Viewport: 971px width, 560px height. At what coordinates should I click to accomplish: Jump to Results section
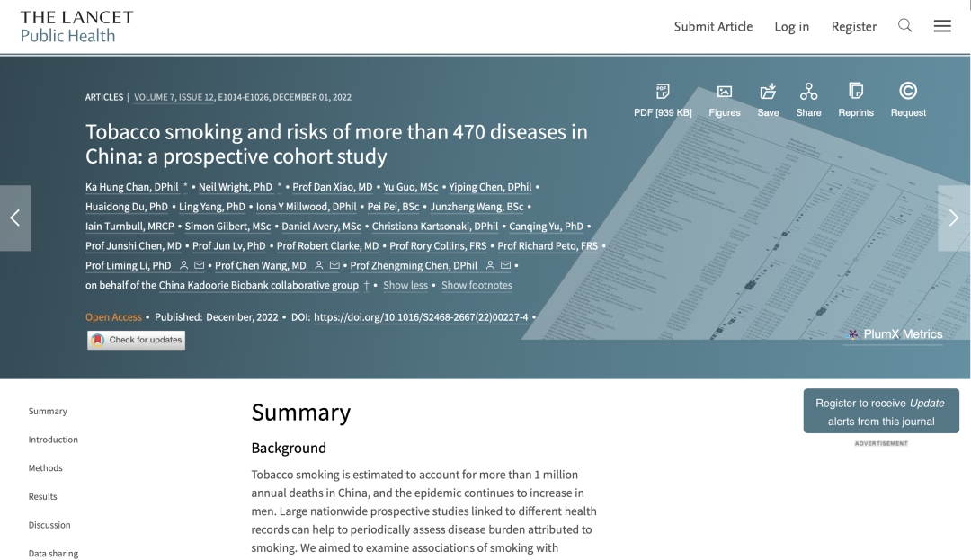click(x=43, y=496)
